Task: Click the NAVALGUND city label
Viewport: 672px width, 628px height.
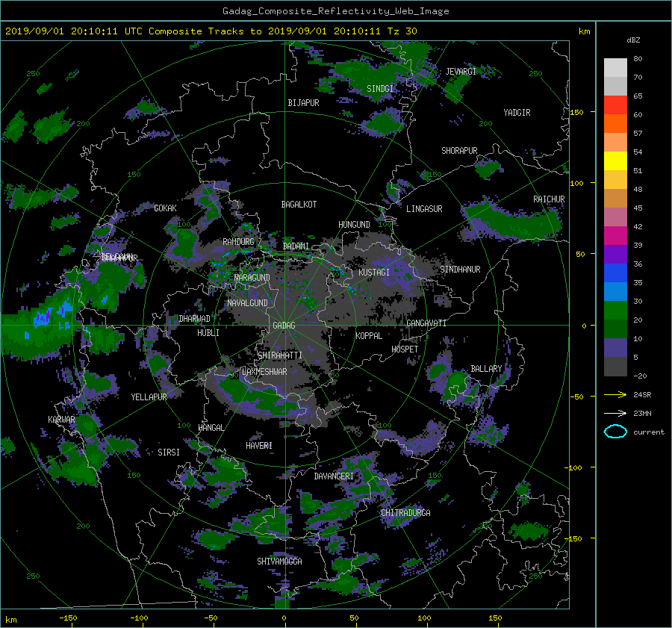Action: point(247,303)
